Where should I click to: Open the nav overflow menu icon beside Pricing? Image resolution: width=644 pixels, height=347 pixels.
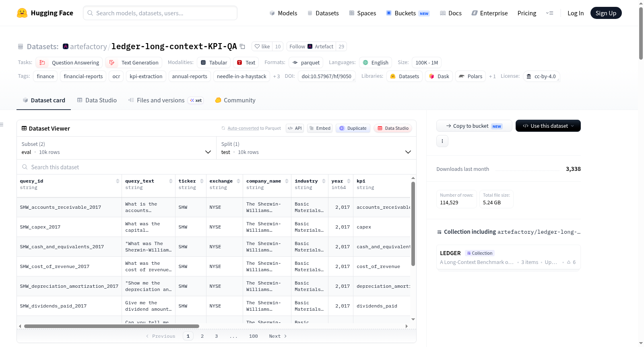(549, 13)
